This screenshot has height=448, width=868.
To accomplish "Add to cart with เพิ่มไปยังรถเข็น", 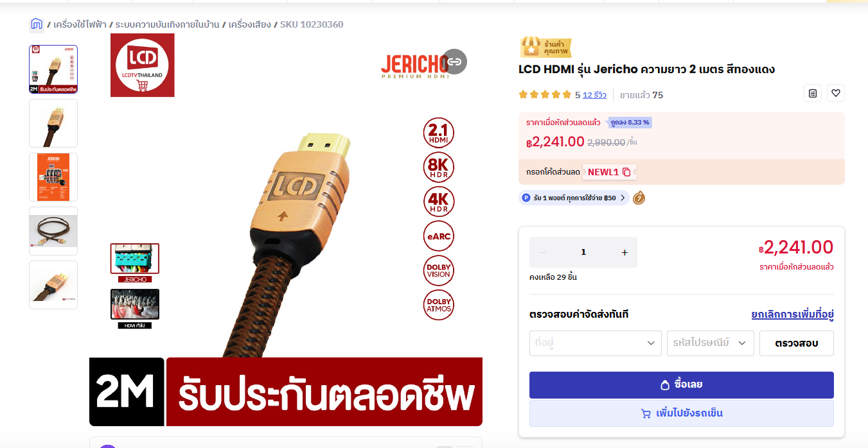I will click(x=682, y=413).
